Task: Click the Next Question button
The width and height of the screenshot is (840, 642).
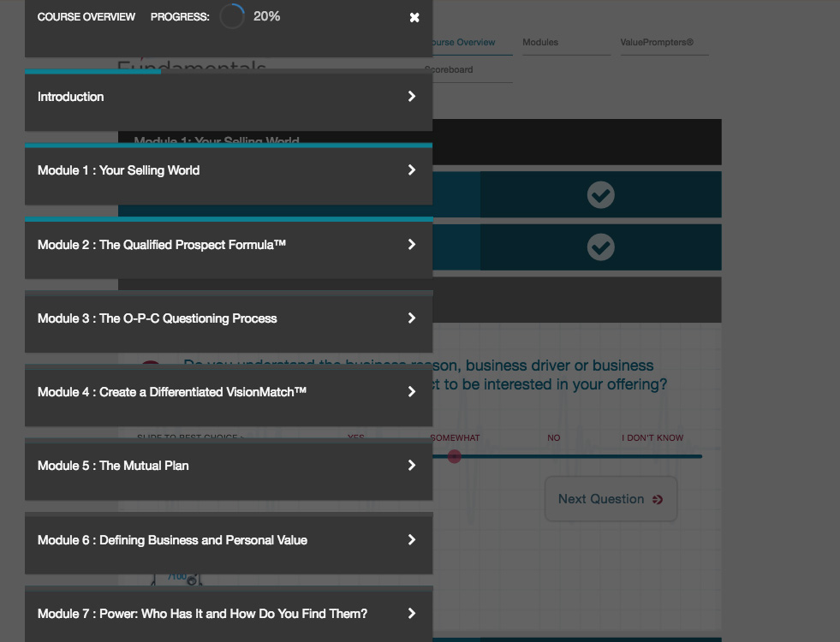Action: tap(611, 499)
